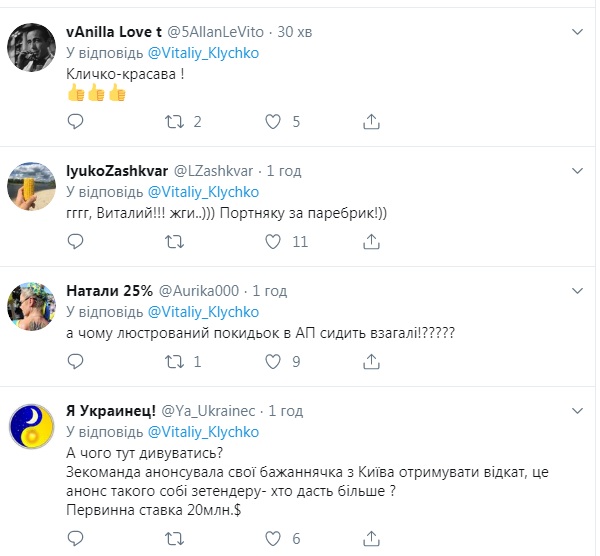The height and width of the screenshot is (556, 600).
Task: Share vAnilla Love t's tweet
Action: pyautogui.click(x=371, y=122)
